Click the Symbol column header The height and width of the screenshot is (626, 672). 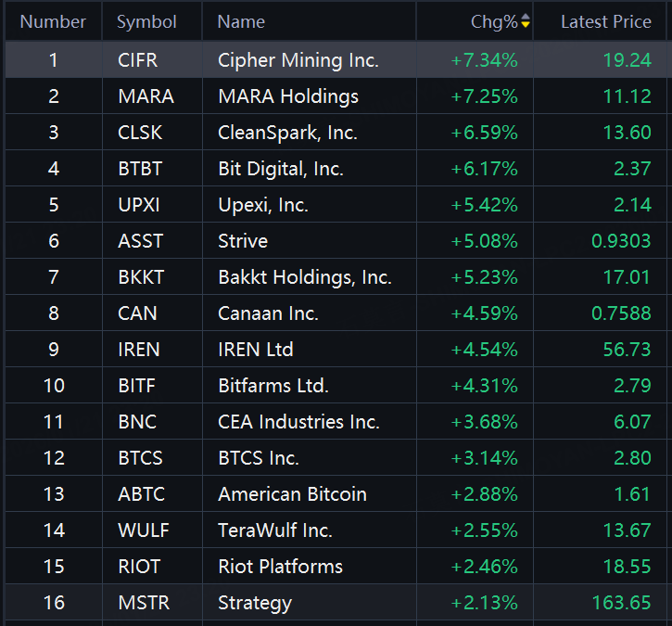[146, 21]
